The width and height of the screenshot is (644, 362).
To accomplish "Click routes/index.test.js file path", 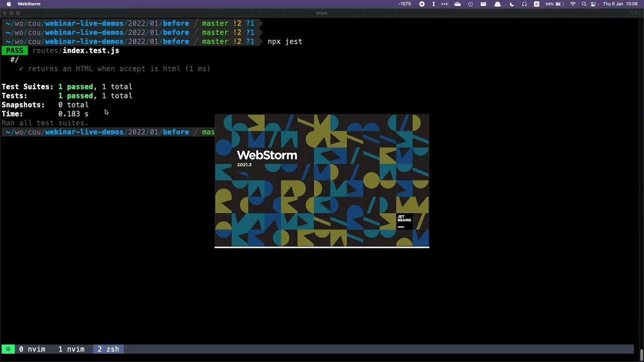I will pyautogui.click(x=76, y=50).
